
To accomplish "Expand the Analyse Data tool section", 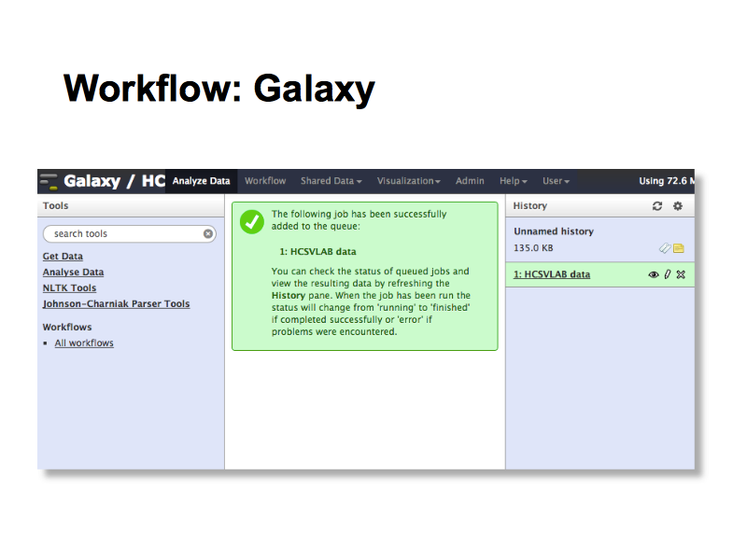I will coord(74,272).
